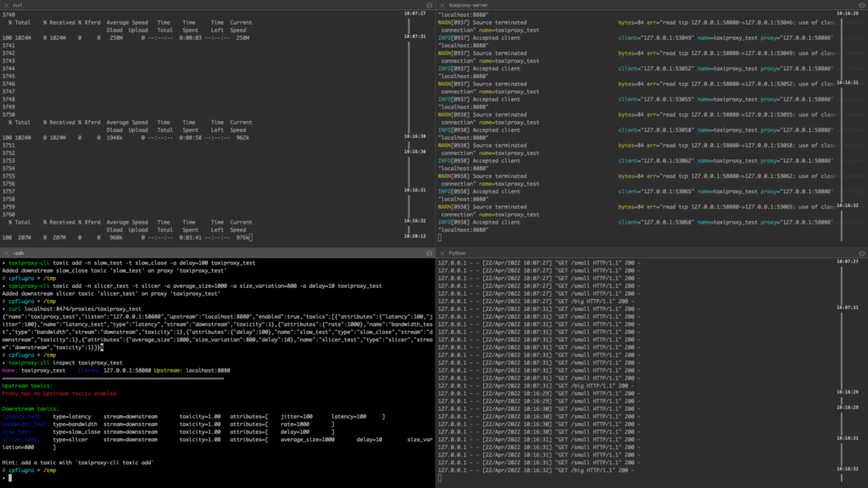Click the 10:07:27 'GET /big' log line
The height and width of the screenshot is (488, 868).
[536, 302]
